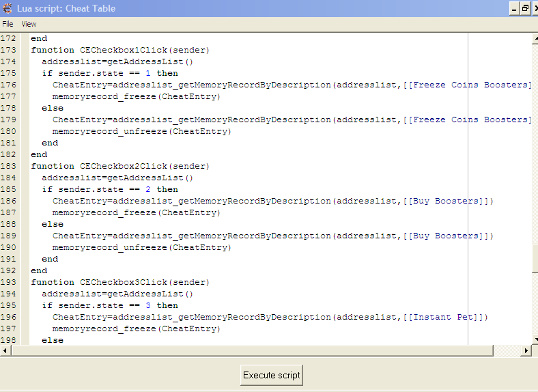This screenshot has width=538, height=392.
Task: Restore down the Lua script window
Action: (524, 8)
